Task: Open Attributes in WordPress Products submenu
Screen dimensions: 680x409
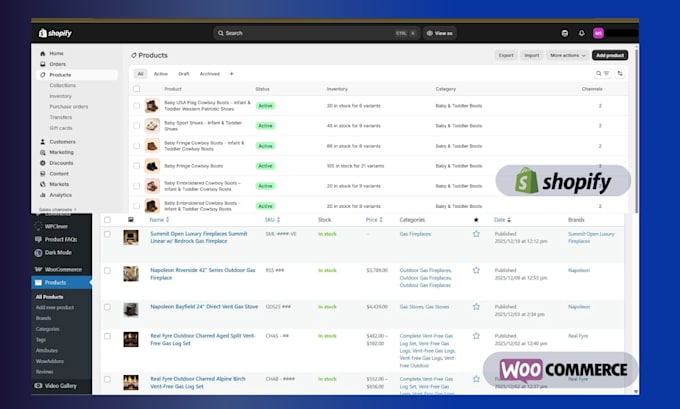Action: click(46, 350)
